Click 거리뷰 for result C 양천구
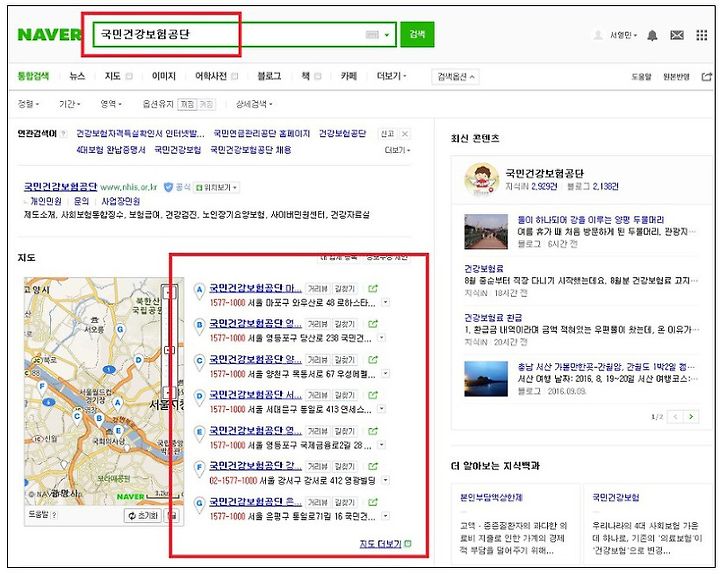720x574 pixels. (x=318, y=360)
